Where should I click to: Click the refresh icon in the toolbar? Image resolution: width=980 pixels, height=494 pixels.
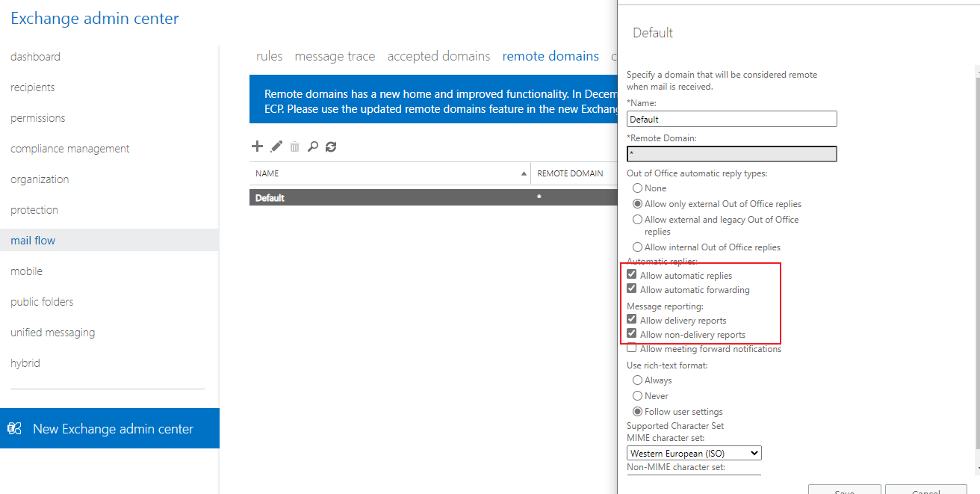[x=331, y=146]
